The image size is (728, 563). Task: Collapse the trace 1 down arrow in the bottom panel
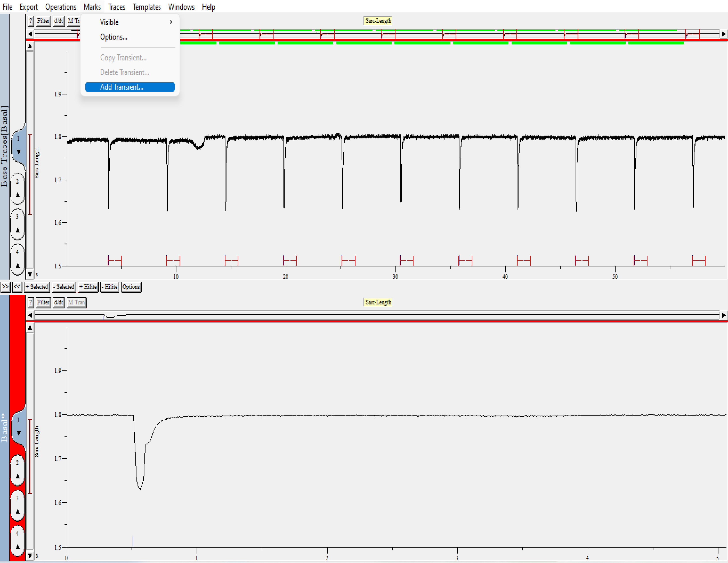coord(19,433)
